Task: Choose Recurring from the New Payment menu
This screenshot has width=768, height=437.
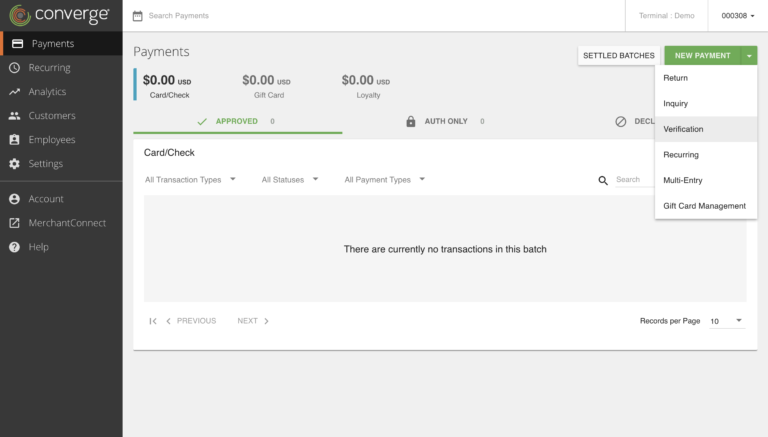Action: tap(706, 154)
